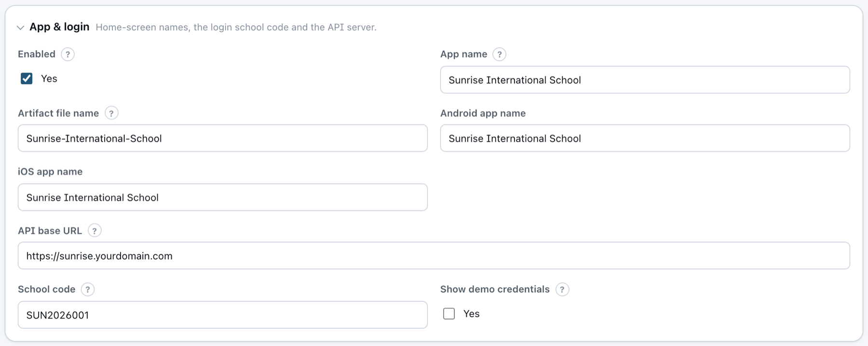868x346 pixels.
Task: Open help icon next to App name
Action: click(x=500, y=54)
